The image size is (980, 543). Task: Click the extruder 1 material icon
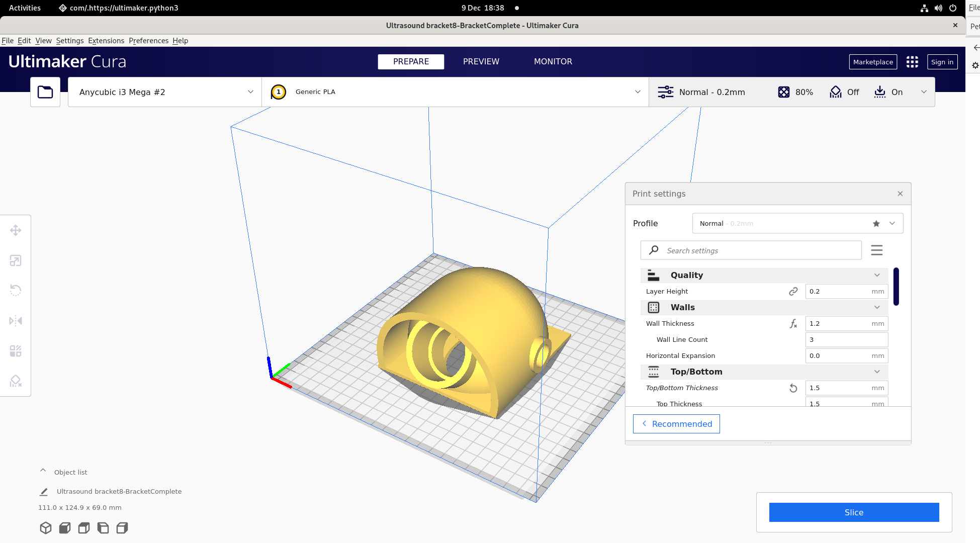pos(279,92)
